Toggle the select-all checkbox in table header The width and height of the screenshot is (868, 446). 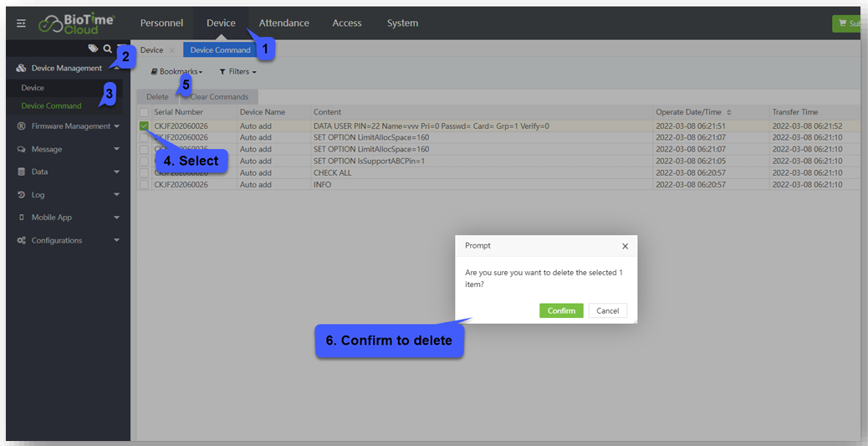point(145,112)
